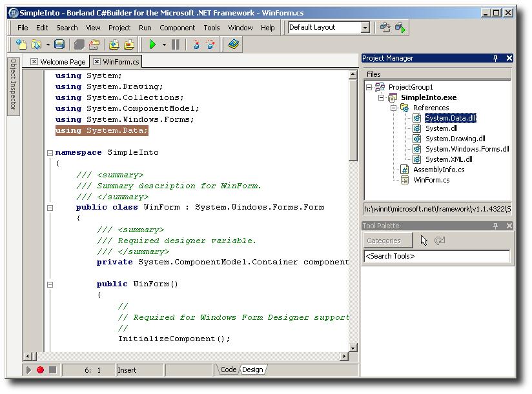Open the Run button dropdown arrow
Viewport: 532px width, 394px height.
(x=164, y=44)
